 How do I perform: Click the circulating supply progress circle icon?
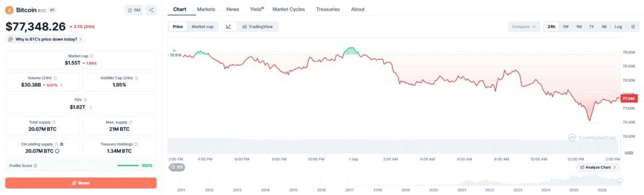tap(57, 151)
